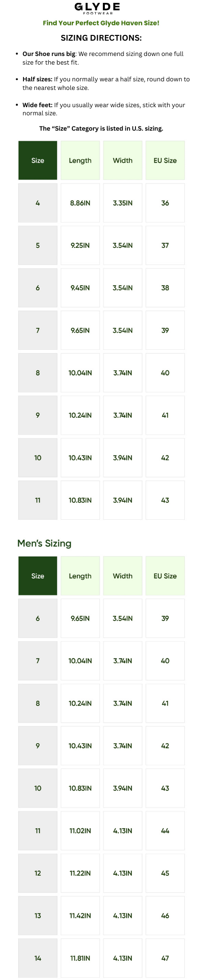Click the EU size 38 cell in first table

[165, 288]
